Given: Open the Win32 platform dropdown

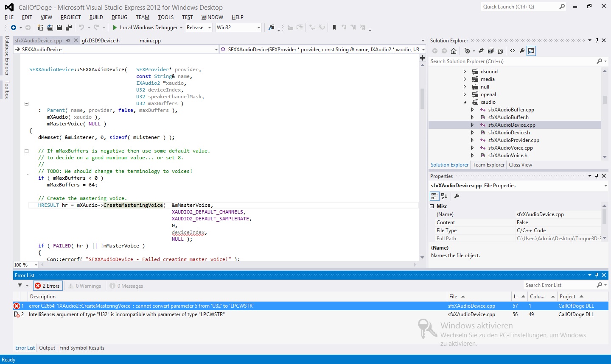Looking at the screenshot, I should tap(258, 28).
